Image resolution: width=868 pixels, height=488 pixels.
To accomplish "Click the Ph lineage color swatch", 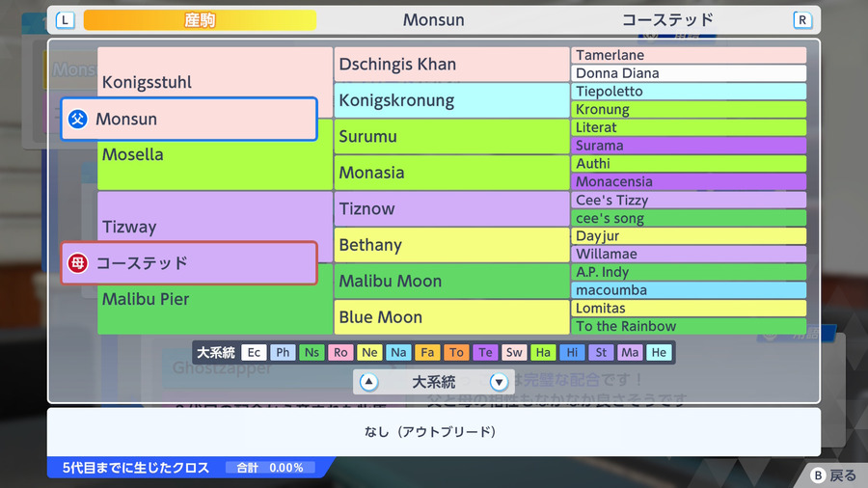I will click(x=283, y=352).
